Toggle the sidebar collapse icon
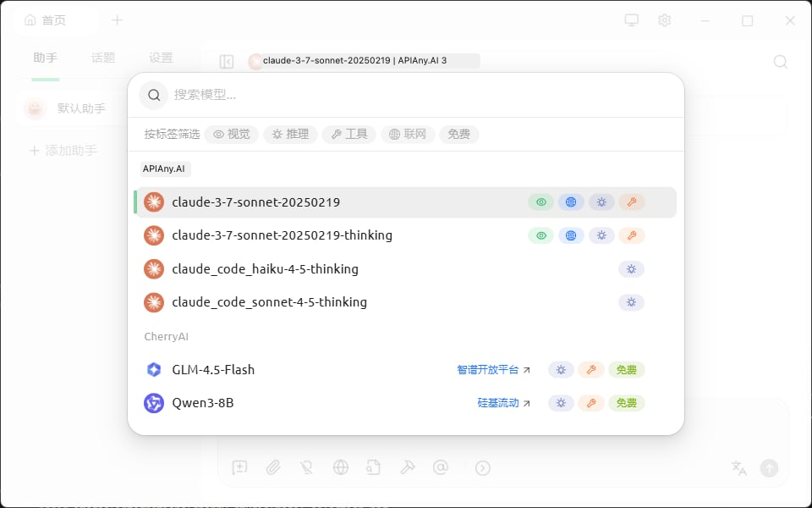The width and height of the screenshot is (812, 508). 227,62
